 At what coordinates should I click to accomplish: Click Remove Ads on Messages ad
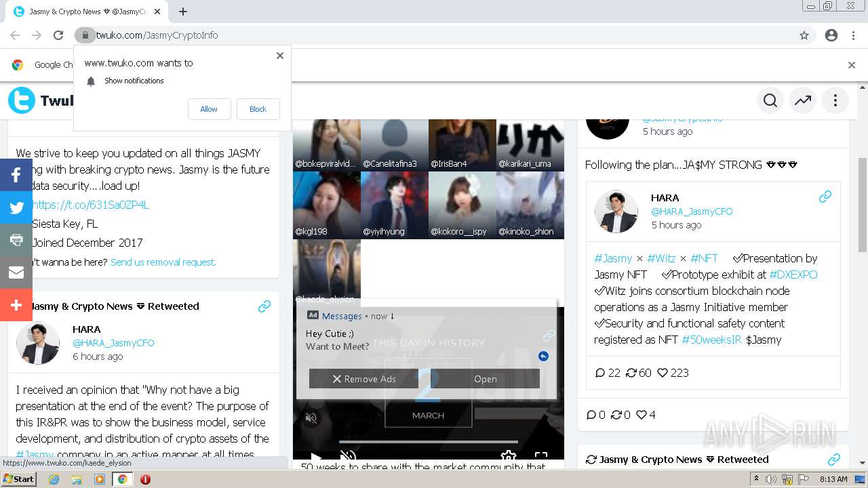363,379
